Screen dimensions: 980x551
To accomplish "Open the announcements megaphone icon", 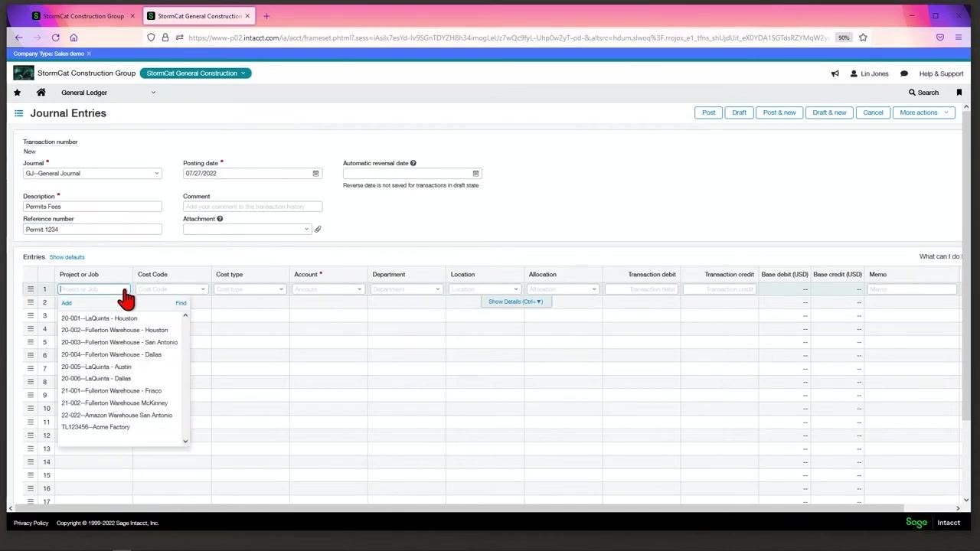I will 835,73.
